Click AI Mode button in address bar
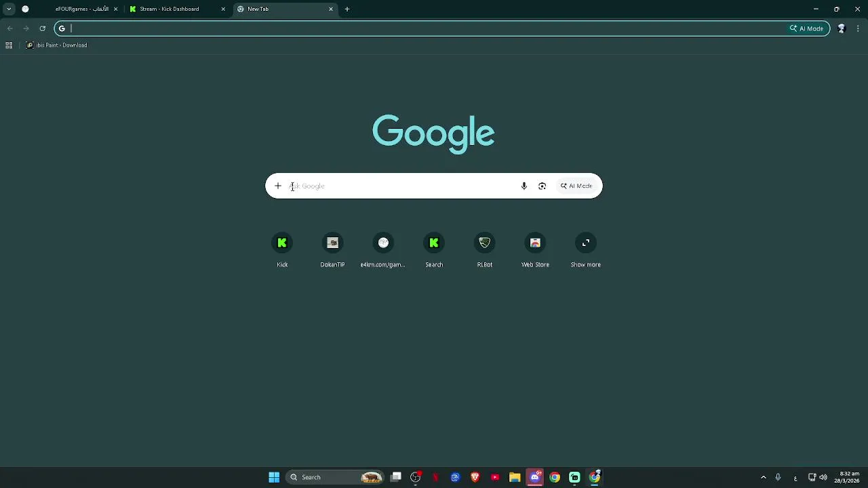Viewport: 868px width, 488px height. coord(806,28)
